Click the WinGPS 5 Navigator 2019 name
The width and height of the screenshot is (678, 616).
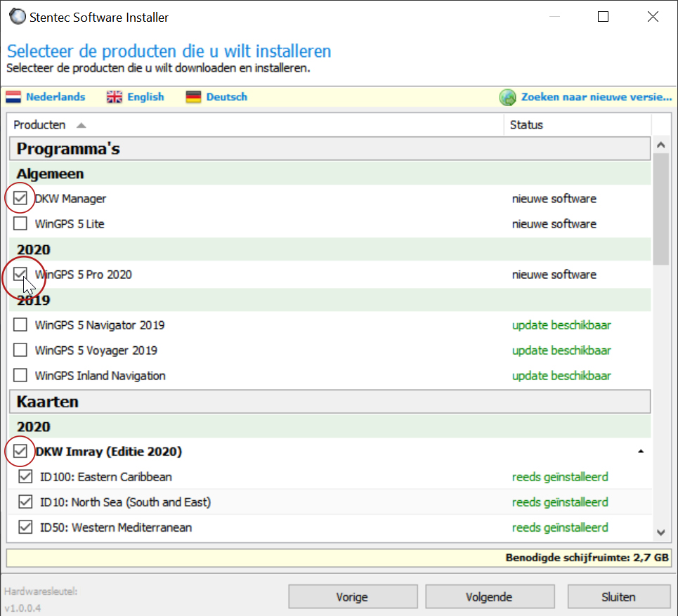pos(100,325)
